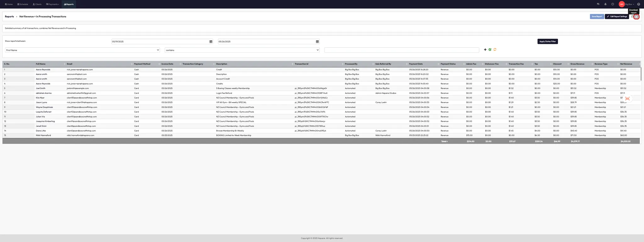Open the start date calendar picker
The height and width of the screenshot is (242, 644).
tap(211, 42)
